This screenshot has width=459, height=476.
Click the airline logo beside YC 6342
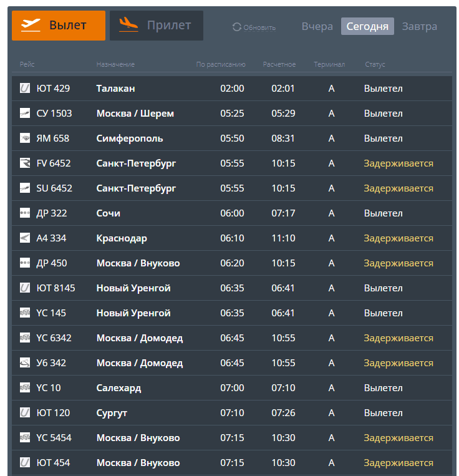point(25,338)
